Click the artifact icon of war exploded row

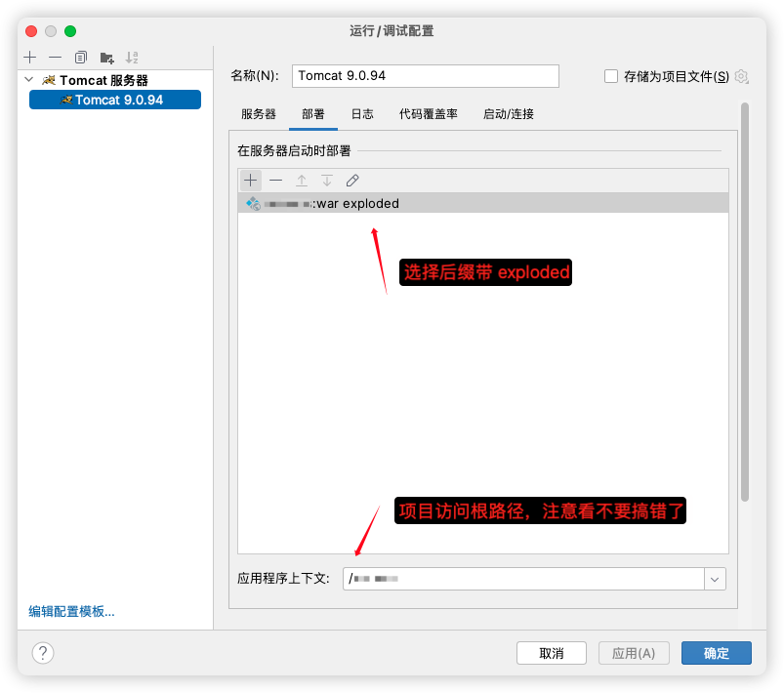coord(253,203)
